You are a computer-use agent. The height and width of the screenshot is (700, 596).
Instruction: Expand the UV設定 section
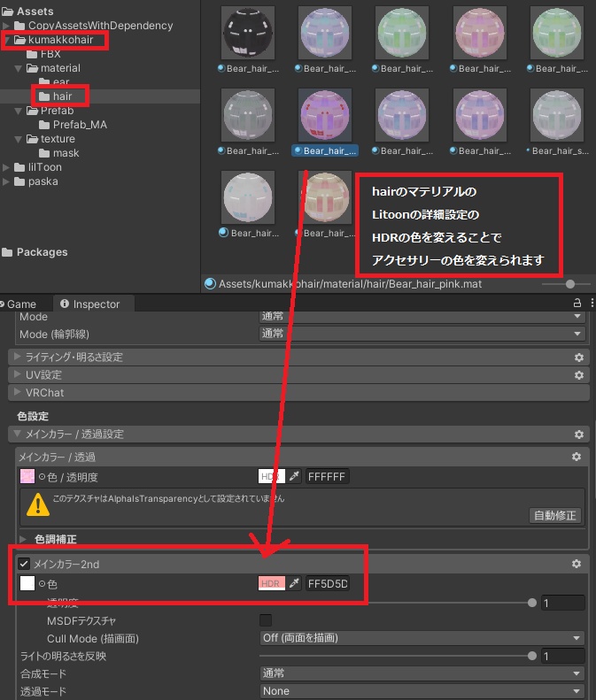[x=18, y=374]
